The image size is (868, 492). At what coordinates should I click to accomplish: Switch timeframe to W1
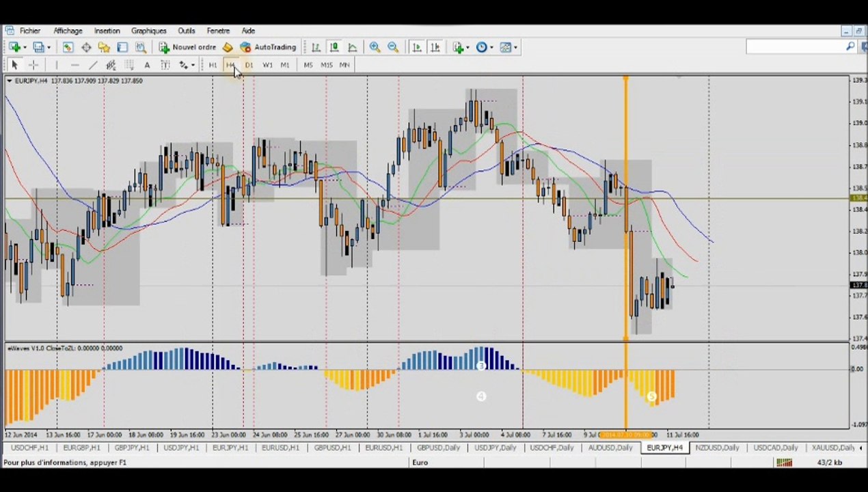(267, 65)
